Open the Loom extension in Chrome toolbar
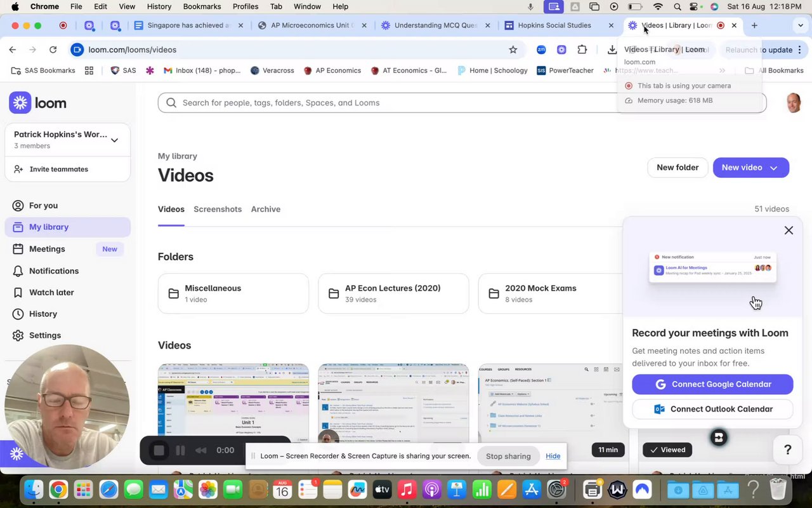This screenshot has width=812, height=508. 561,50
